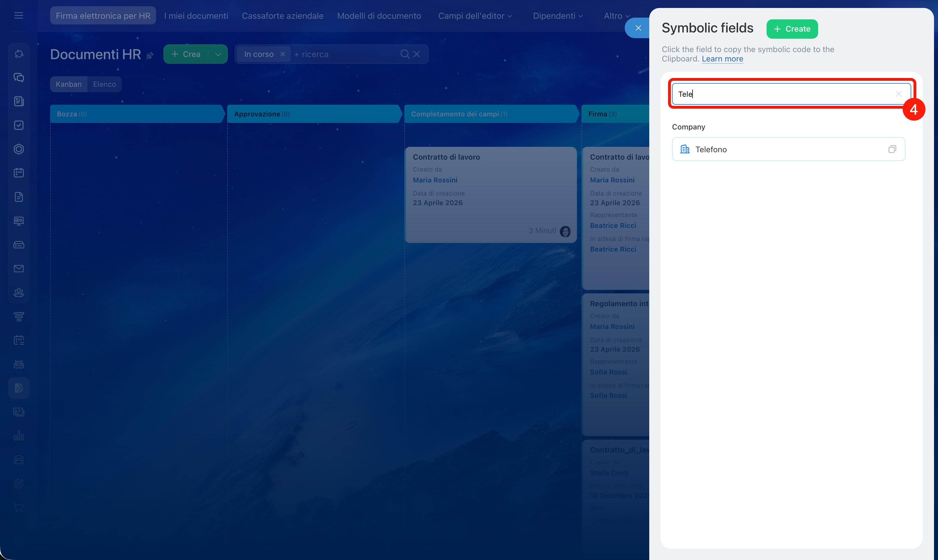The image size is (938, 560).
Task: Click the pin icon next to Documenti HR
Action: (x=150, y=55)
